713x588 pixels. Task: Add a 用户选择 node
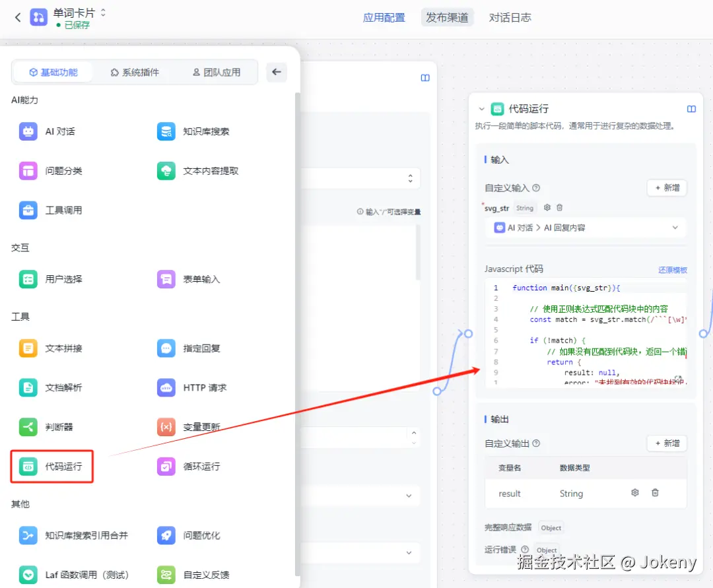coord(51,279)
